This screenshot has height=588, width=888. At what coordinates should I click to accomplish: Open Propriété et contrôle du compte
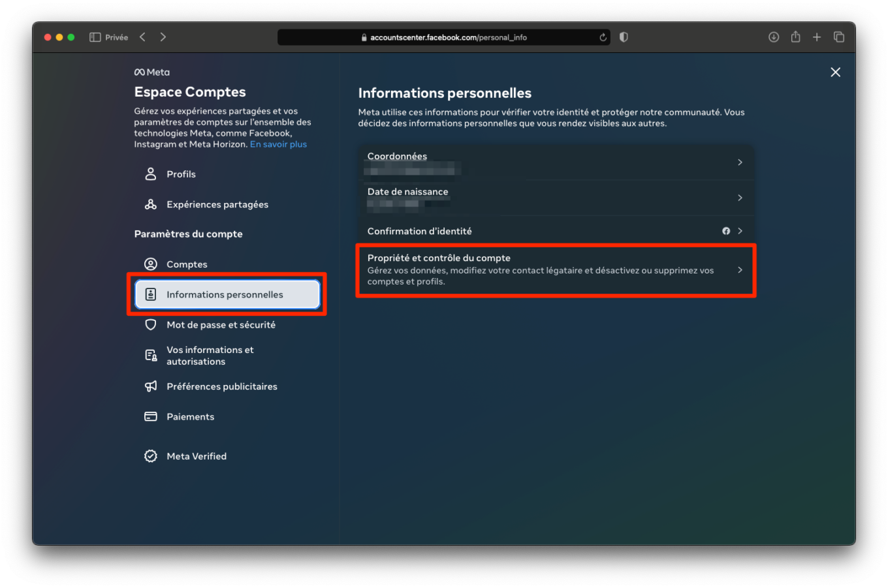(x=556, y=270)
